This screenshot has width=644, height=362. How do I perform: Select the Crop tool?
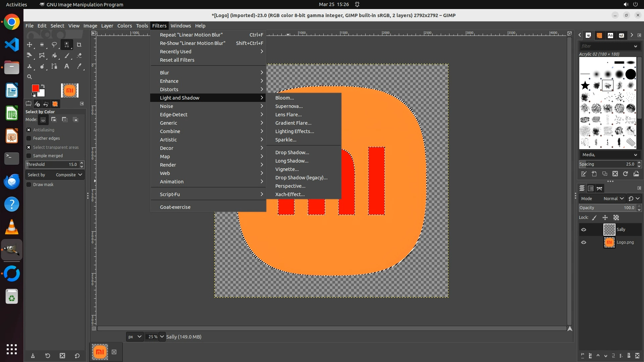[79, 45]
